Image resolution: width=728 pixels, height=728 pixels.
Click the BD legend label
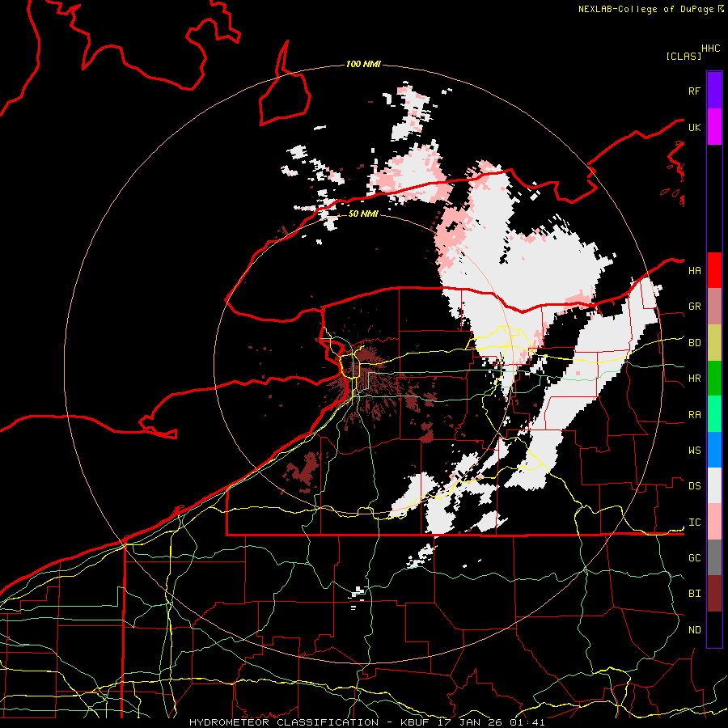tap(695, 343)
